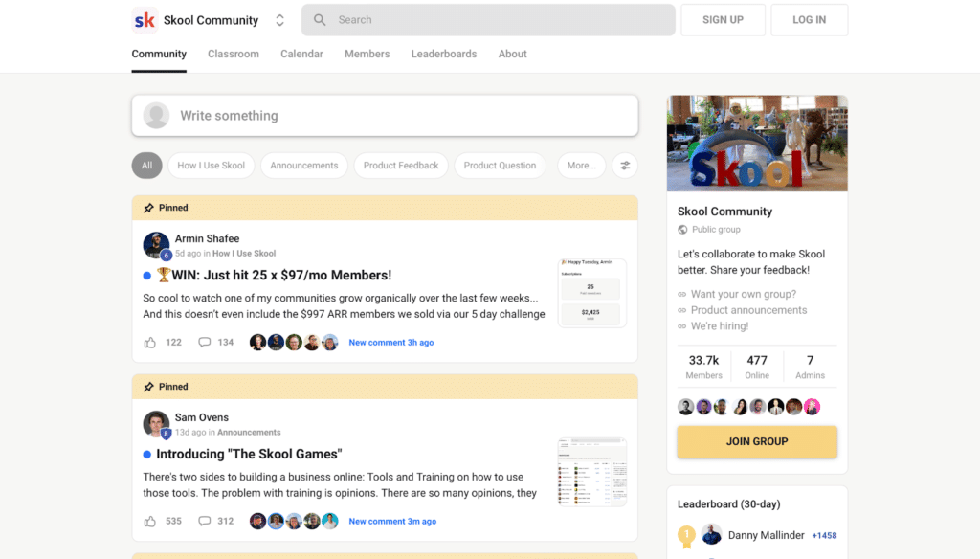Open the Leaderboards tab
This screenshot has width=980, height=559.
pyautogui.click(x=444, y=54)
